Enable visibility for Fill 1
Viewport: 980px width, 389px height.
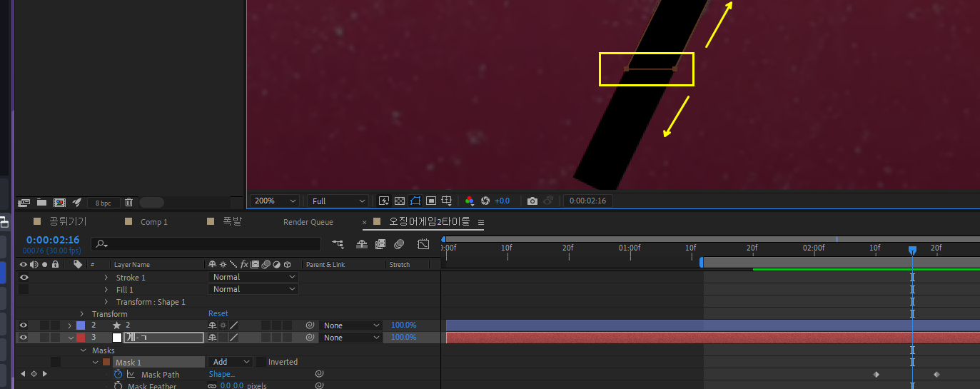24,289
